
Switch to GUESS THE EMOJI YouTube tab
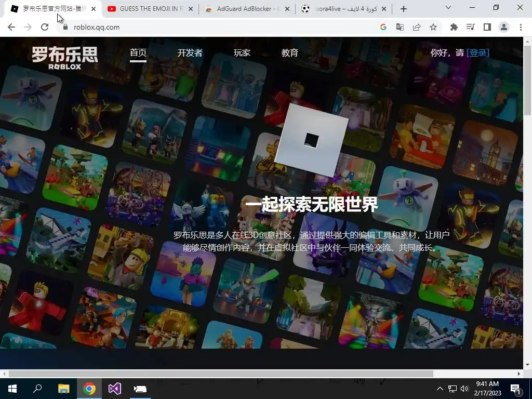coord(150,9)
